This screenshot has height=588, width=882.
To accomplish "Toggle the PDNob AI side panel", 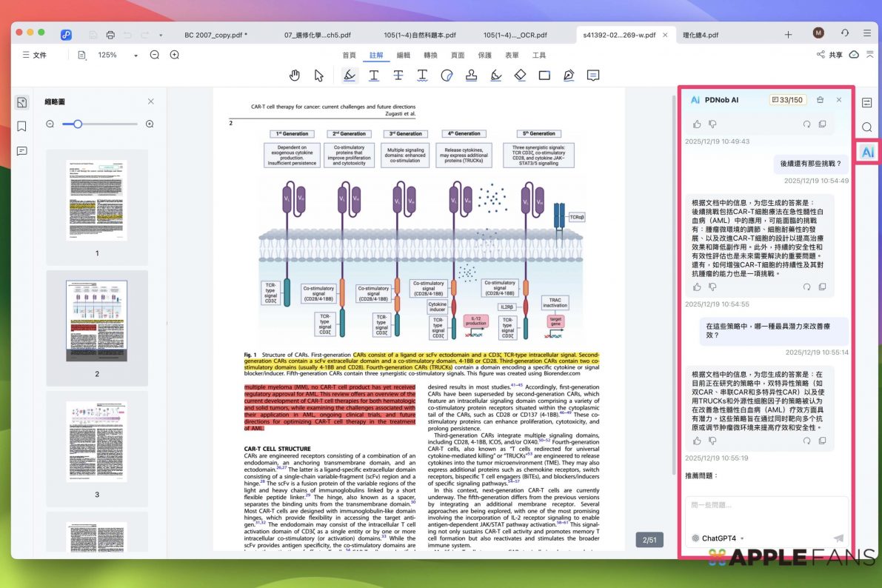I will click(x=867, y=152).
